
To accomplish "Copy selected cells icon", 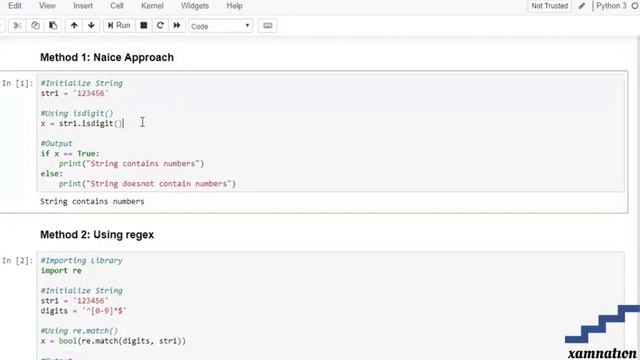I will click(x=36, y=26).
